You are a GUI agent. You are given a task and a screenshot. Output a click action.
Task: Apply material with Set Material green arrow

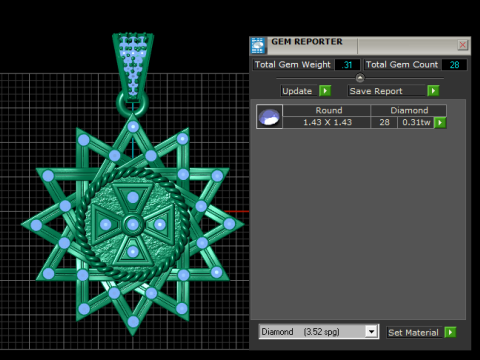tap(450, 332)
